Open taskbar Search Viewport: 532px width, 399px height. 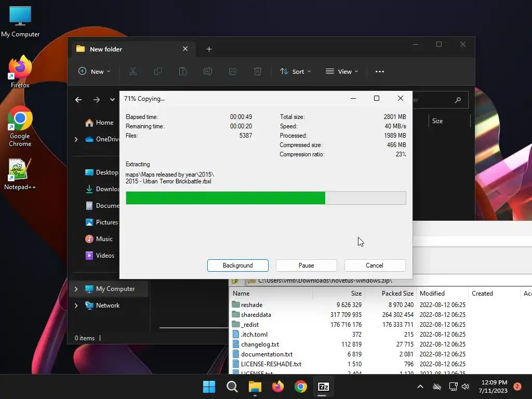[x=232, y=387]
